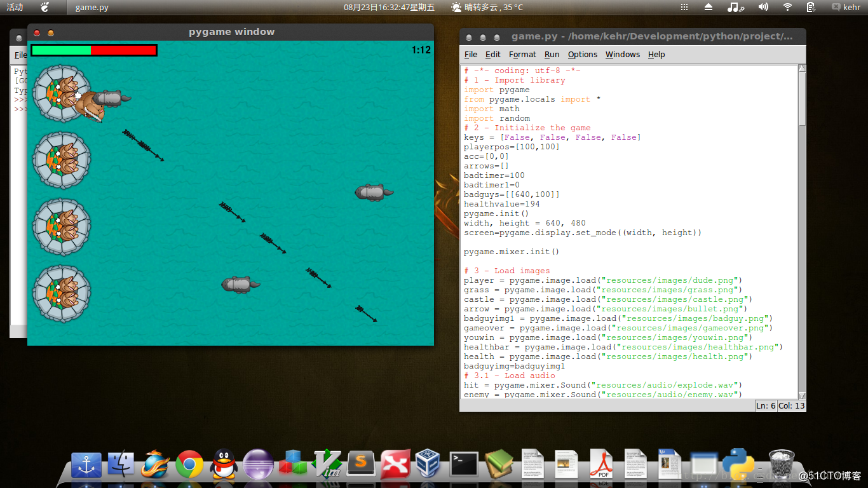This screenshot has width=868, height=488.
Task: Open QQ penguin messenger in dock
Action: click(224, 464)
